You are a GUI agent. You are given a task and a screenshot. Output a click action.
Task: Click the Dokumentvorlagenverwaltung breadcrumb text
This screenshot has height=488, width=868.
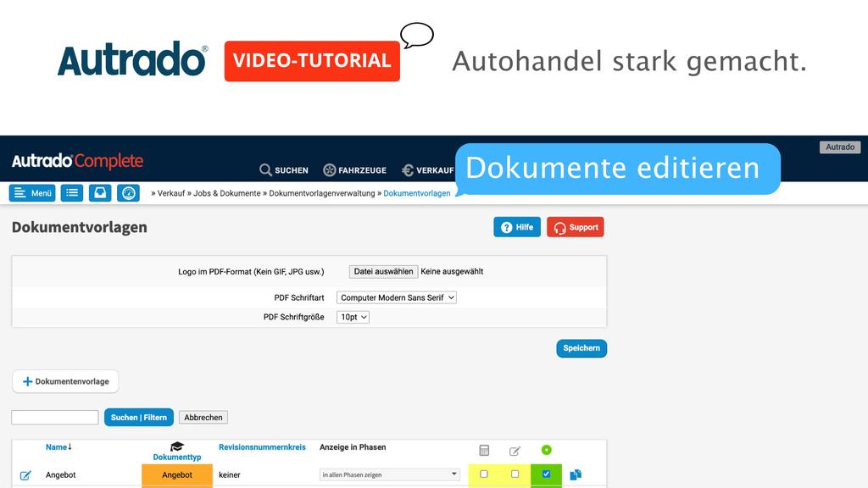click(321, 193)
